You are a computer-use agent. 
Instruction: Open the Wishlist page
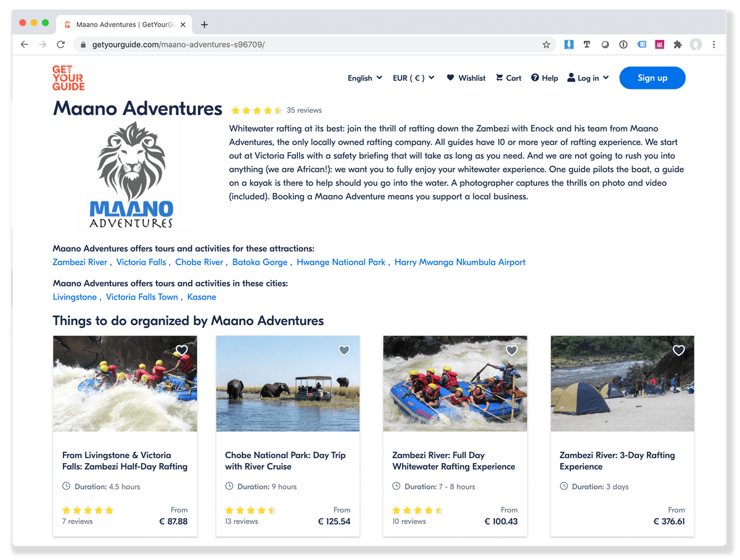coord(466,78)
